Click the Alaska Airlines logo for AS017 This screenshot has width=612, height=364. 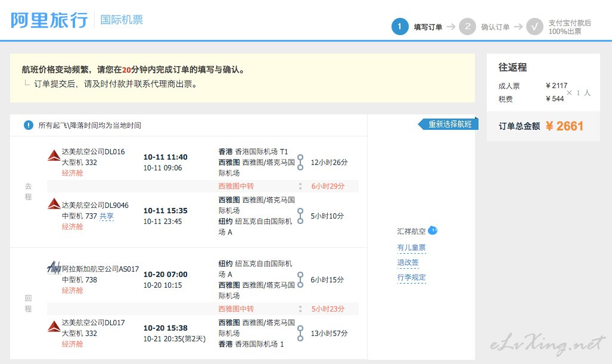(54, 267)
